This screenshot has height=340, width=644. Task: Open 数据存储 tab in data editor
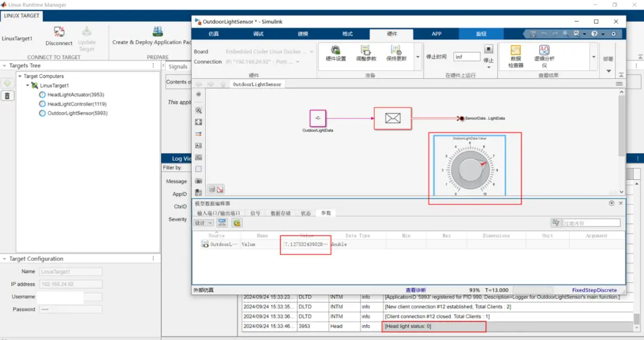tap(280, 213)
